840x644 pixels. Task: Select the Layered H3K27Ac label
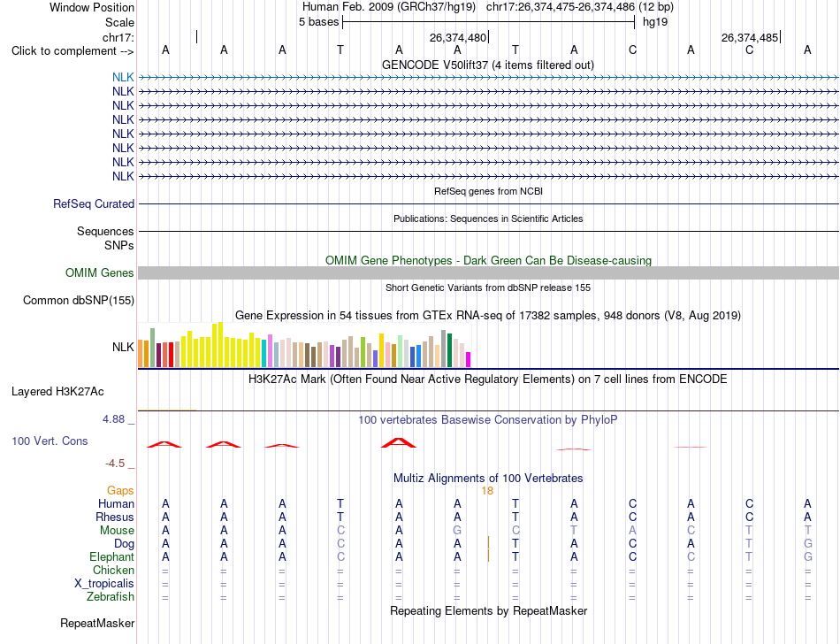[57, 392]
